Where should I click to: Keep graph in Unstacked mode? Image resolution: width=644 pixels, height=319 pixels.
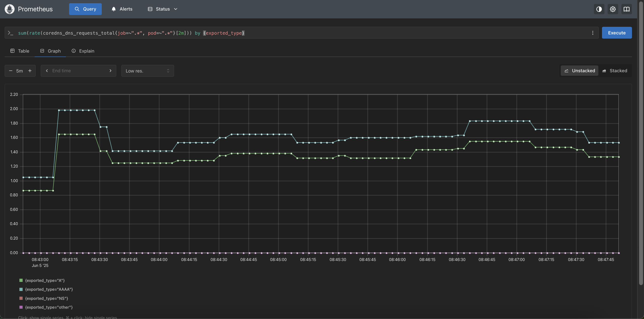pyautogui.click(x=580, y=71)
